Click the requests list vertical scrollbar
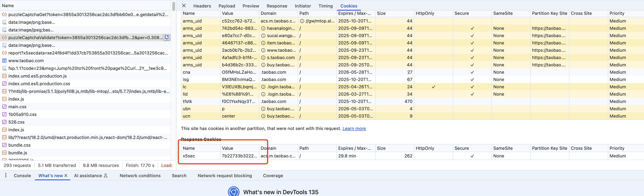644x196 pixels. [x=173, y=6]
